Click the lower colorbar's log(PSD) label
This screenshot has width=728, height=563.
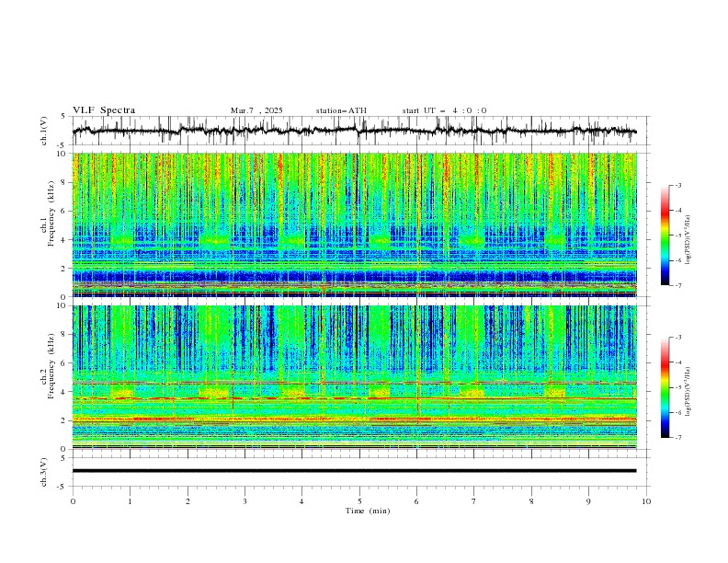[x=688, y=392]
